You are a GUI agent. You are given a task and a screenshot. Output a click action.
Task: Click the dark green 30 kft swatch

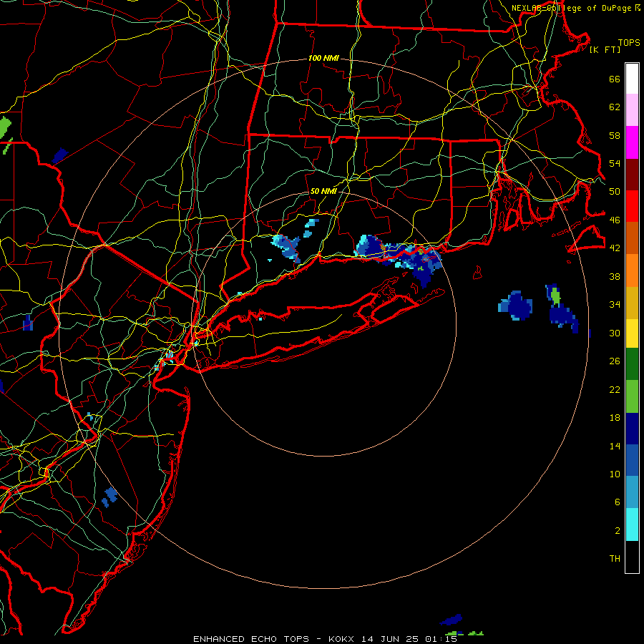632,364
